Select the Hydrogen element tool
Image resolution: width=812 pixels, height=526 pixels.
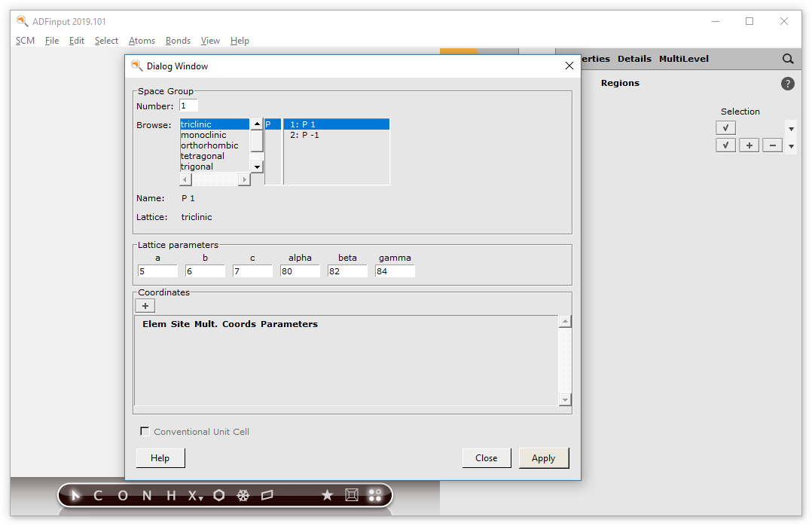tap(170, 495)
